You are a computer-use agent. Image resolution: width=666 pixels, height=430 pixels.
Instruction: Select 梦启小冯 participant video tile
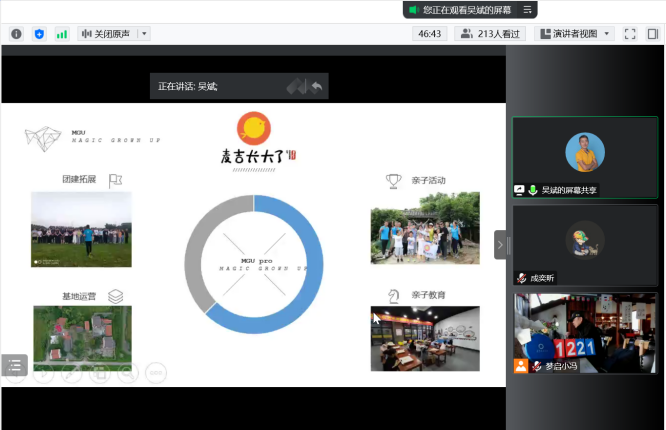(x=585, y=333)
